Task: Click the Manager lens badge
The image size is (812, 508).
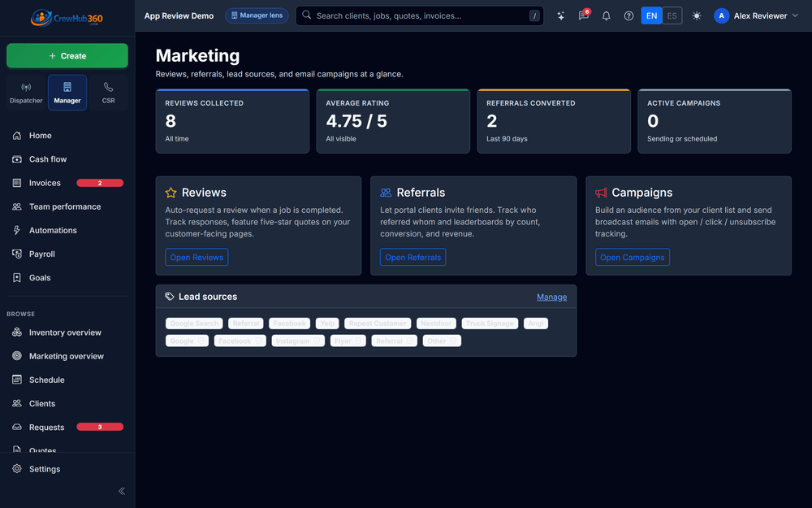Action: [257, 15]
